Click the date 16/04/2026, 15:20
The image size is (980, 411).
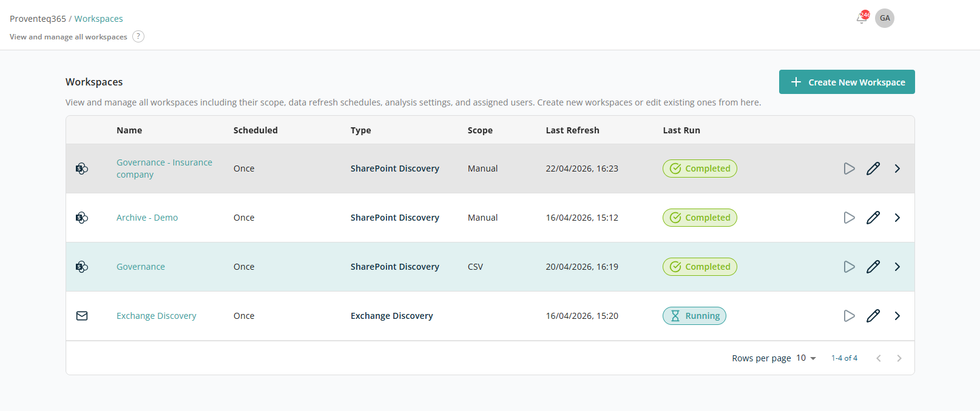(582, 316)
